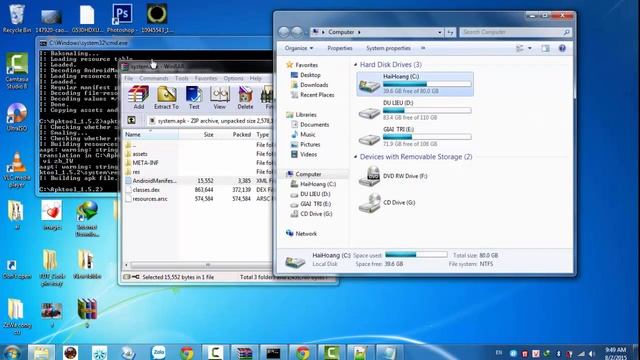Viewport: 640px width, 360px height.
Task: Go up one folder level in WinRAR
Action: [131, 120]
